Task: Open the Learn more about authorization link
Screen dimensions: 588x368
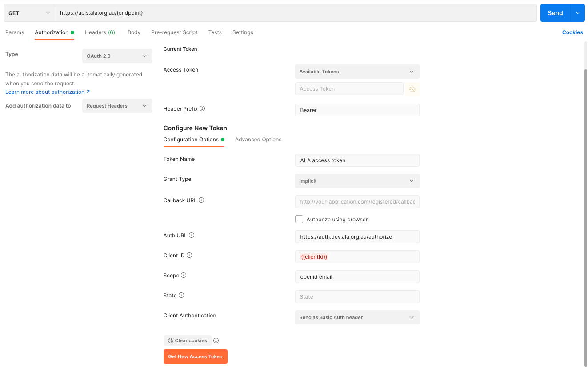Action: pos(45,92)
